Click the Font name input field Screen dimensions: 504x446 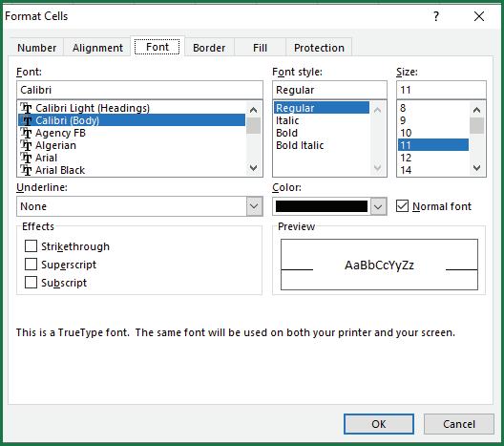139,90
